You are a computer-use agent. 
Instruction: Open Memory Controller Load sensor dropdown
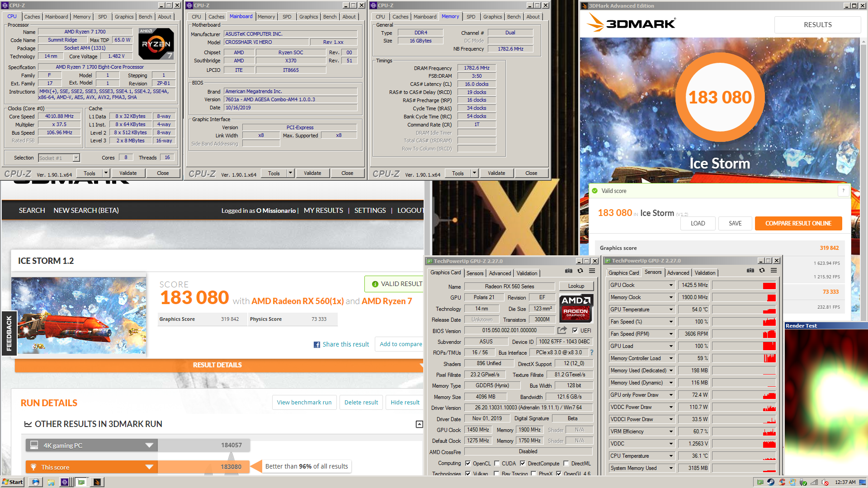(671, 358)
